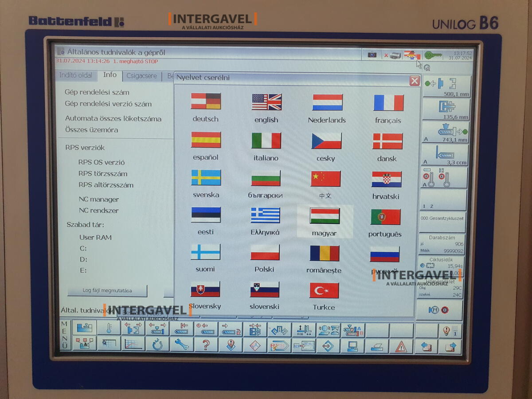
Task: Click the language flags icon in header
Action: (412, 55)
